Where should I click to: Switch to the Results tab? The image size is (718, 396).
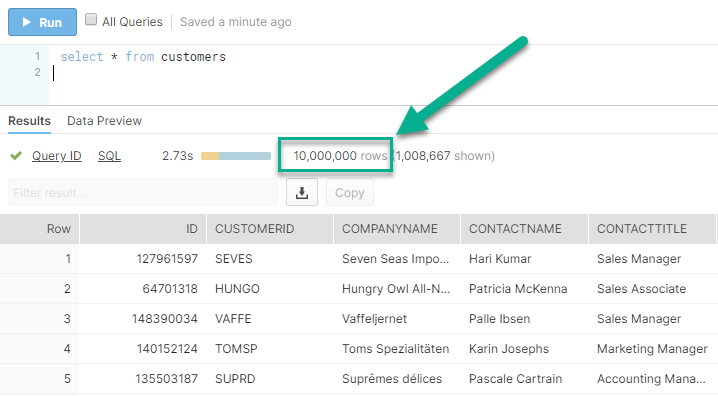coord(29,121)
